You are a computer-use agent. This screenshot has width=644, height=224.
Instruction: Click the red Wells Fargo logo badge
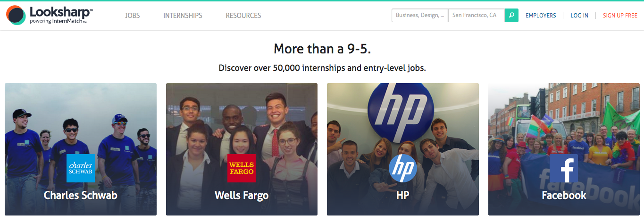point(242,168)
